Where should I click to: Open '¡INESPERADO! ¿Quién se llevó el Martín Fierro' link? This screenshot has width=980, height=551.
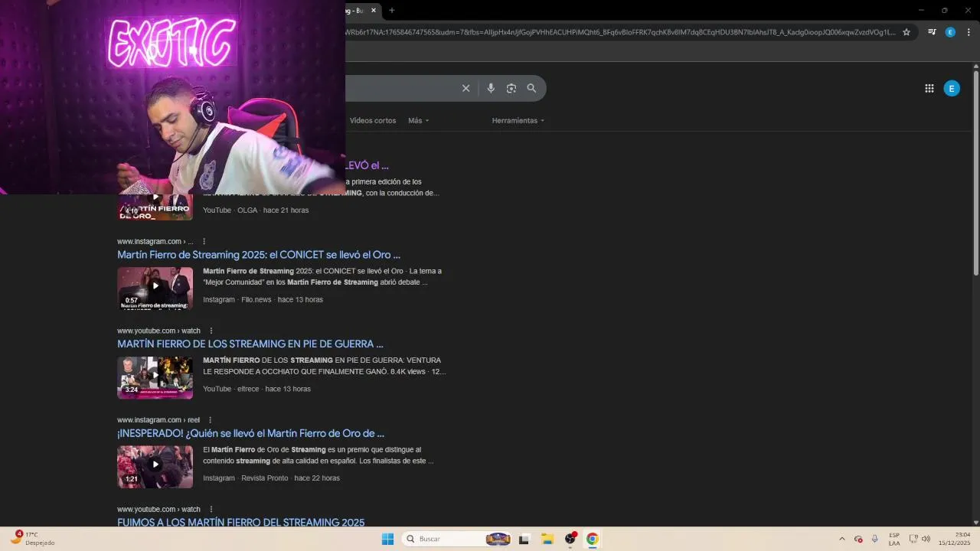click(250, 433)
